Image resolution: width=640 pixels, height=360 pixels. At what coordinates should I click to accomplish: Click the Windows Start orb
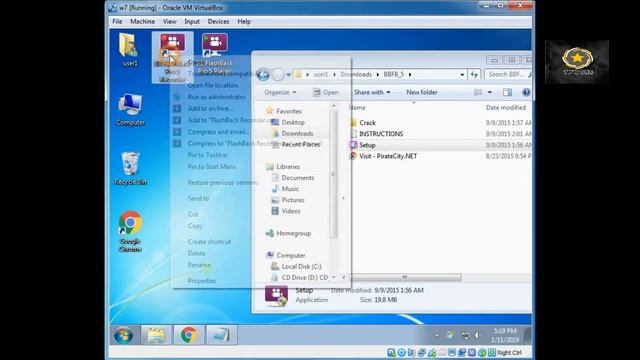124,335
